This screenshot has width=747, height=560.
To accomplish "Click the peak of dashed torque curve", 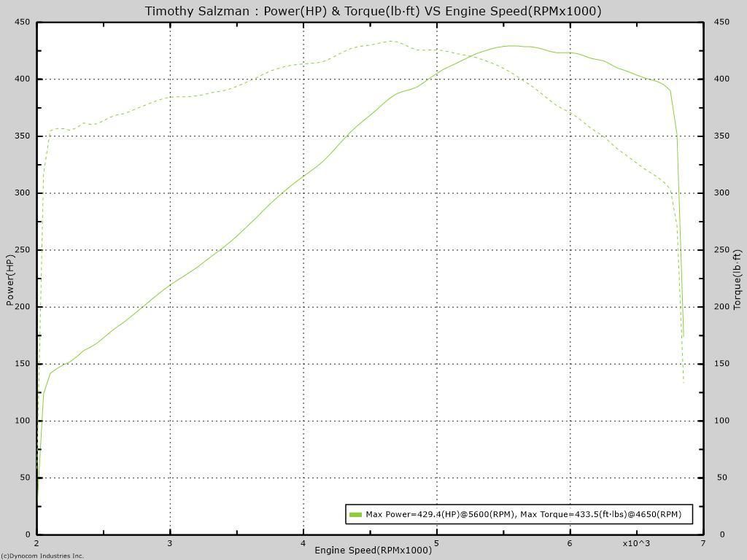I will click(x=390, y=42).
